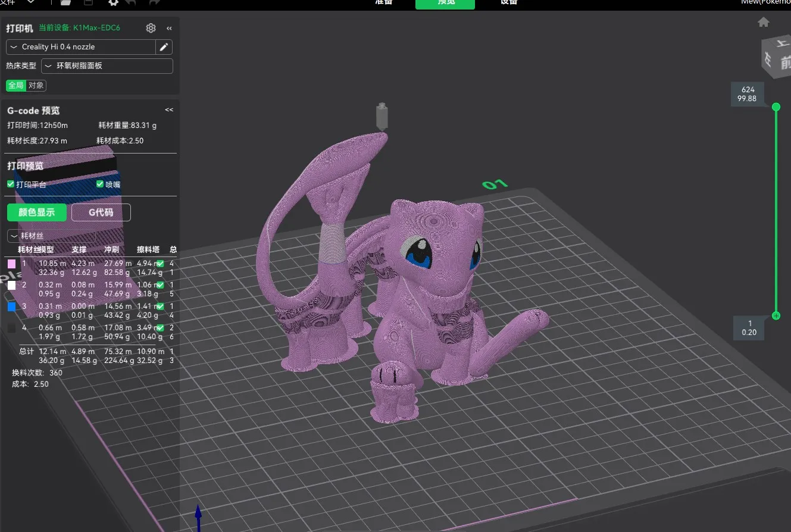Click the 75.32 m total flush value
791x532 pixels.
[118, 352]
